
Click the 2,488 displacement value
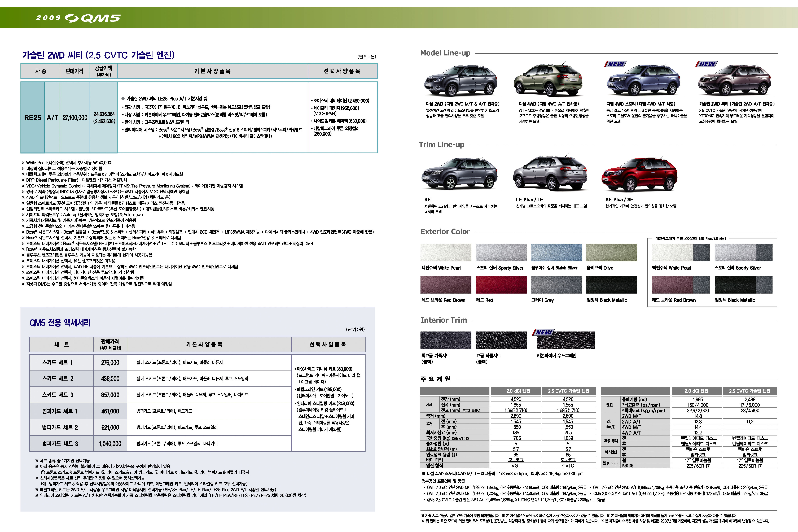click(750, 399)
